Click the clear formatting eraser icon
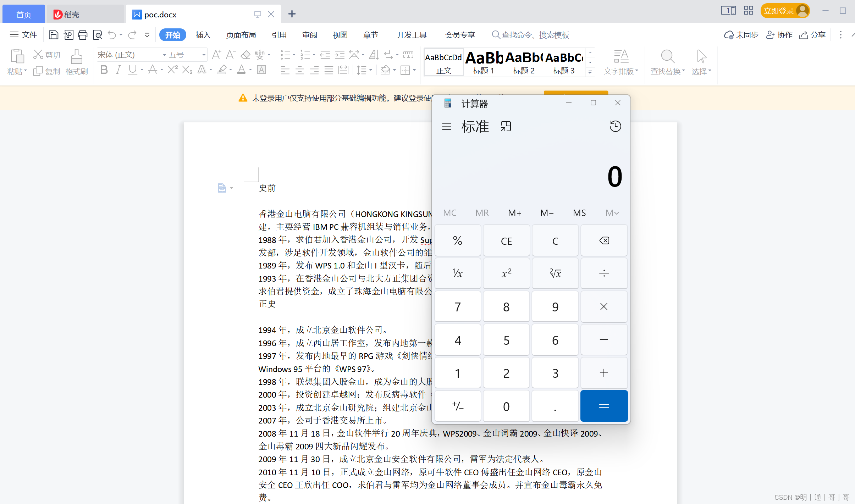Screen dimensions: 855x504 [x=246, y=55]
